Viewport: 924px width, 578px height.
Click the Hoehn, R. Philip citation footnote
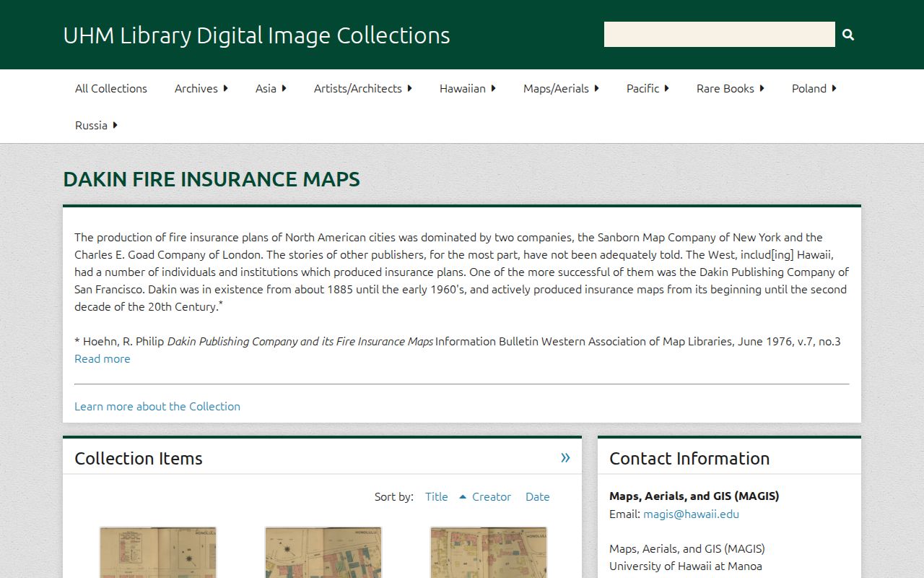[x=458, y=341]
